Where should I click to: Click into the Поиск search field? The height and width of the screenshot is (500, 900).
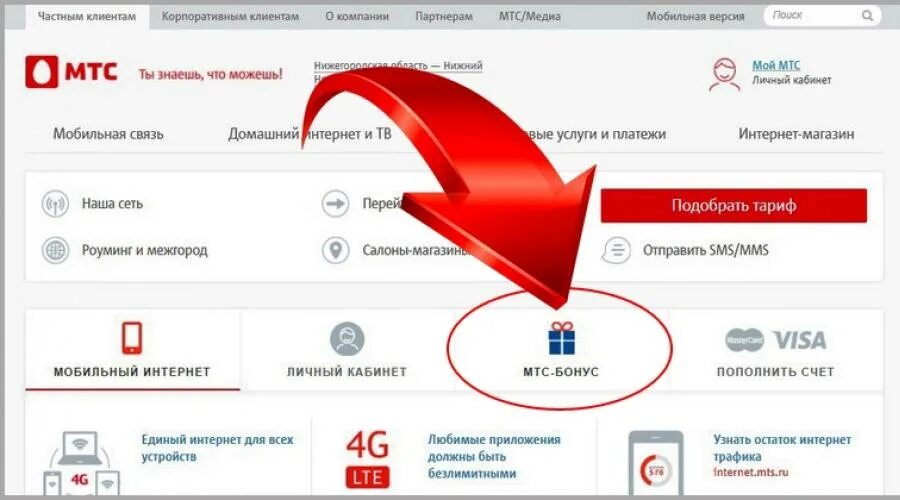814,15
